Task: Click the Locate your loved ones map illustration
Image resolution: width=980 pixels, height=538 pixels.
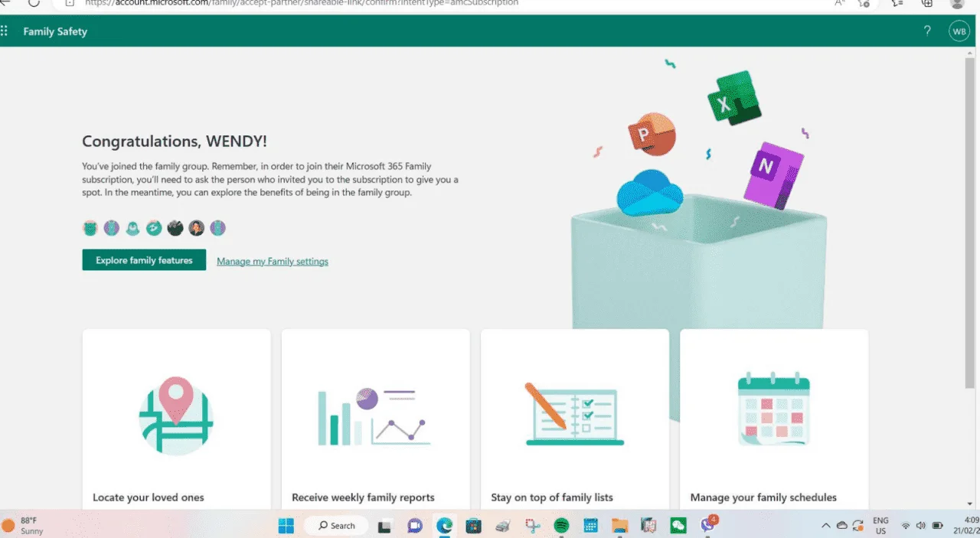Action: (176, 416)
